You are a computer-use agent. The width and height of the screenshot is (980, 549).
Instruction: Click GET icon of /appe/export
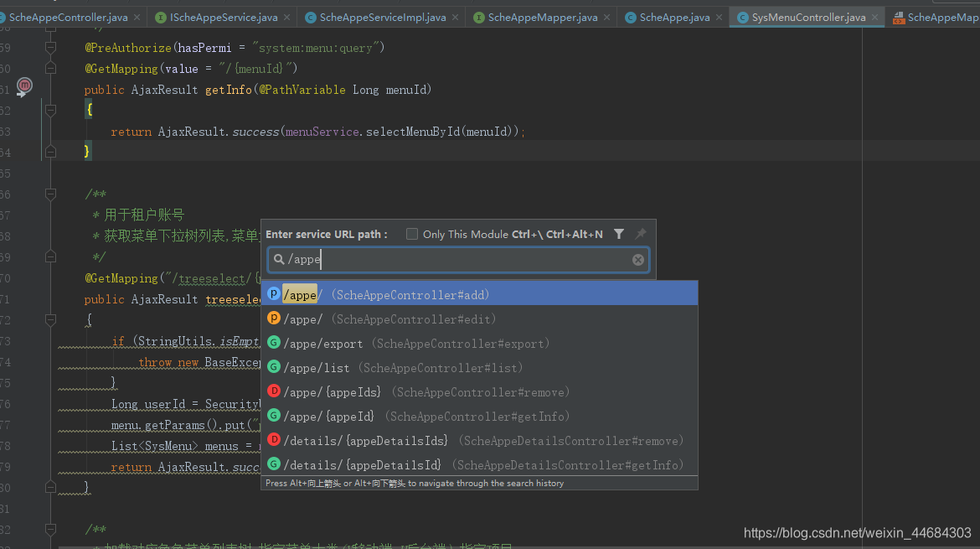[x=274, y=342]
